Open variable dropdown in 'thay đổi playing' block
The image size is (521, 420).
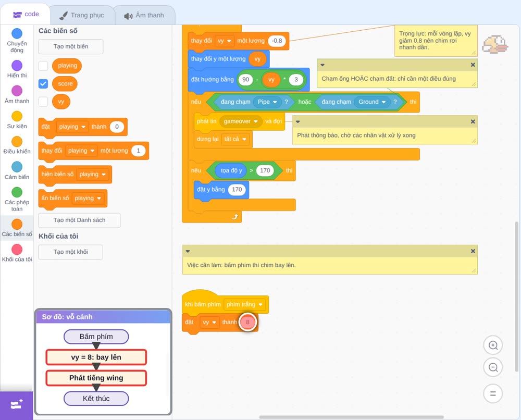(x=81, y=151)
